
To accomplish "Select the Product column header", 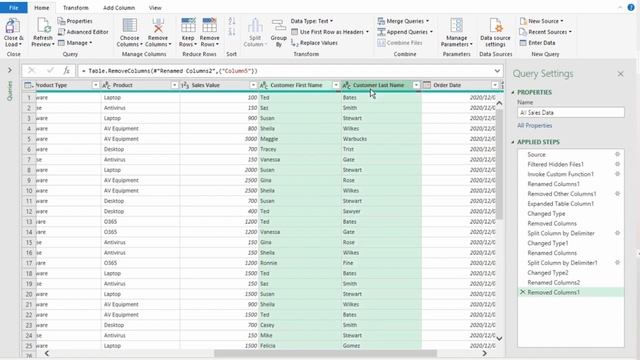I will coord(122,85).
